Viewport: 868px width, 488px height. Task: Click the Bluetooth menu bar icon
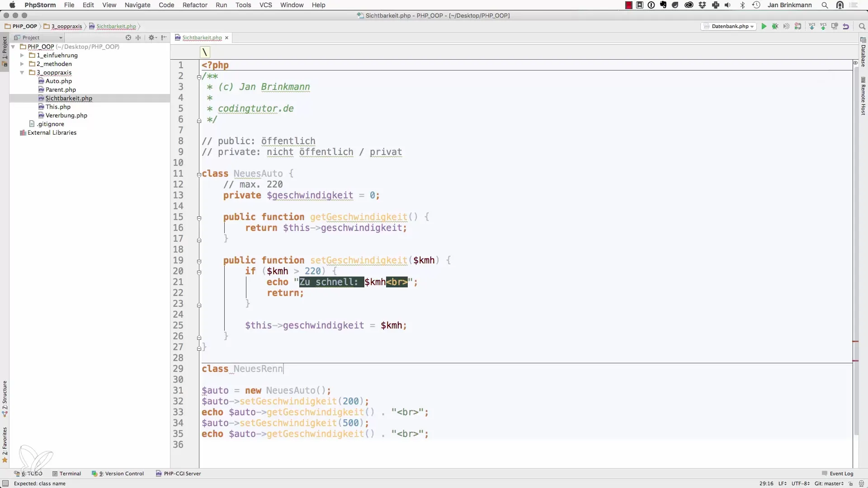pos(742,5)
